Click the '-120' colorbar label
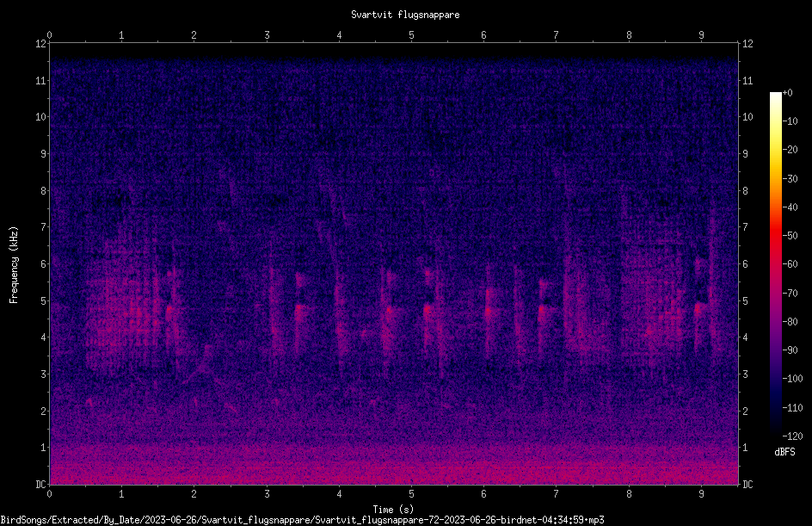812x526 pixels. pos(793,436)
